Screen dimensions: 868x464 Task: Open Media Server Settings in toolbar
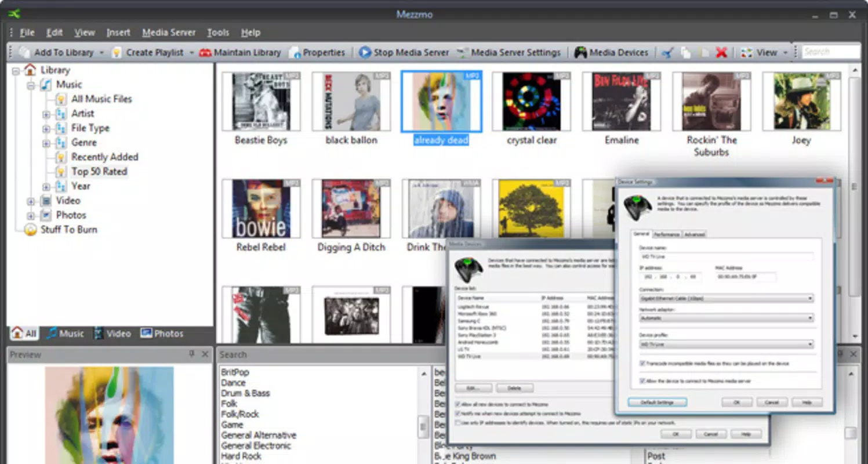[509, 52]
